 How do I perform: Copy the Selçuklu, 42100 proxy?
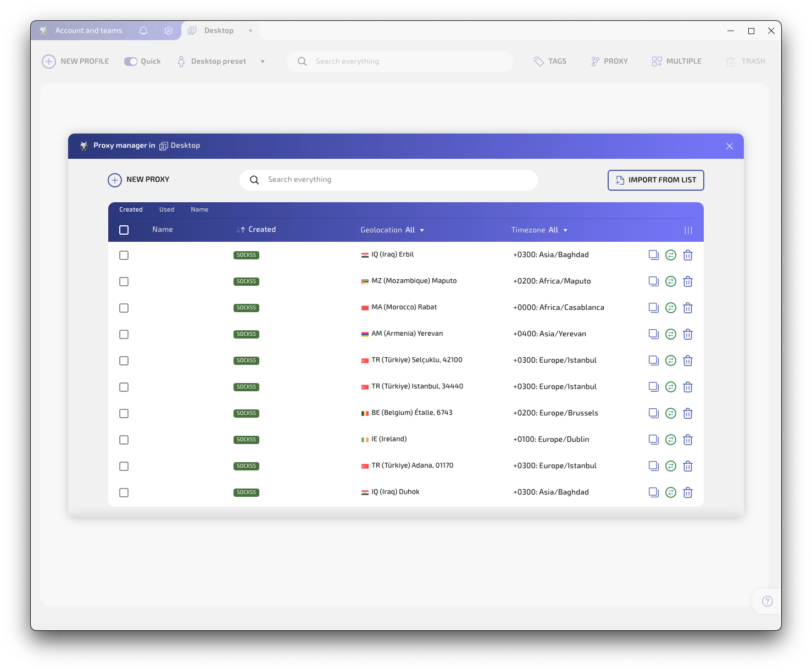tap(653, 361)
